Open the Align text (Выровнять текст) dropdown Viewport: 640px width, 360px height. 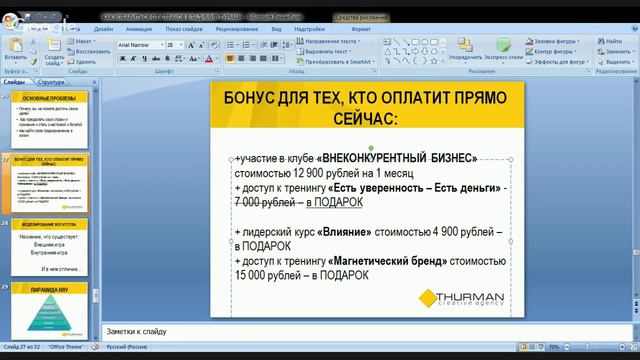pyautogui.click(x=324, y=51)
